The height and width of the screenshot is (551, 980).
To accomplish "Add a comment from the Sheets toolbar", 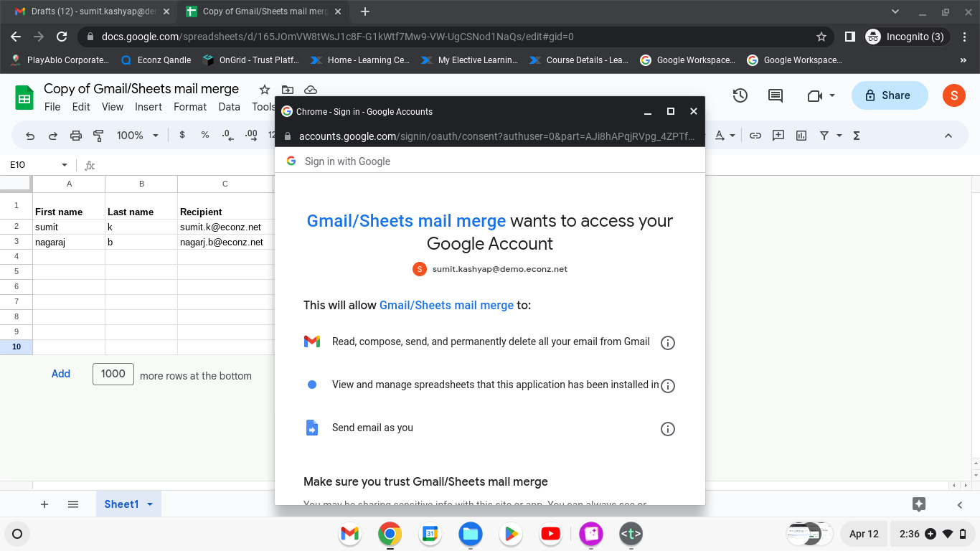I will [x=778, y=136].
